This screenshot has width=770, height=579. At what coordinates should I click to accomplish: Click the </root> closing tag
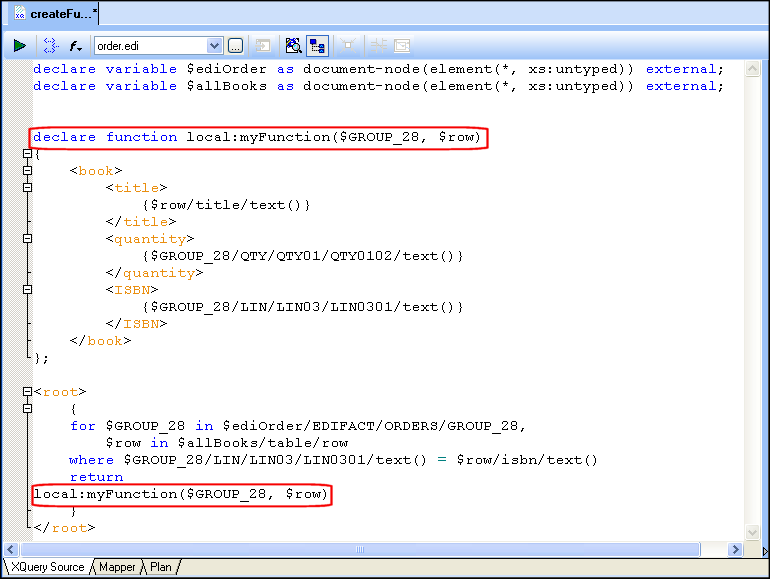(x=64, y=528)
